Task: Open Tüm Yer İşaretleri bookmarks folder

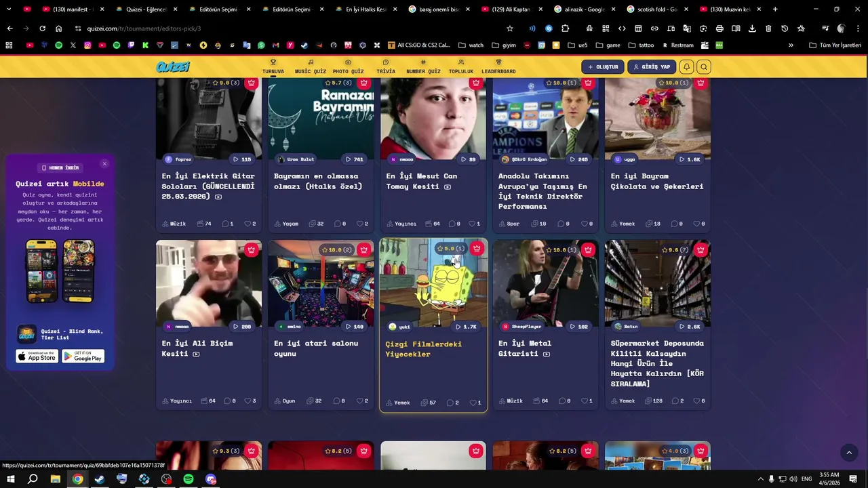Action: pos(835,45)
